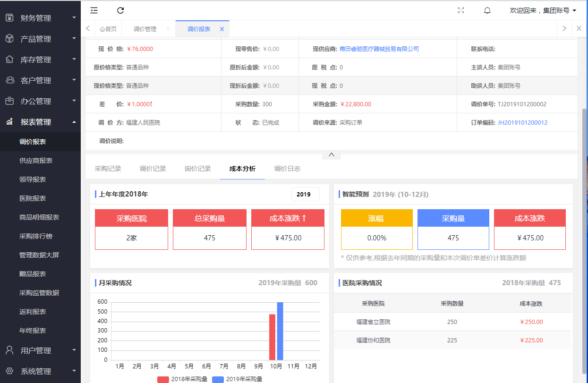The height and width of the screenshot is (383, 588).
Task: Click the 总采购量 summary card header
Action: [x=210, y=218]
